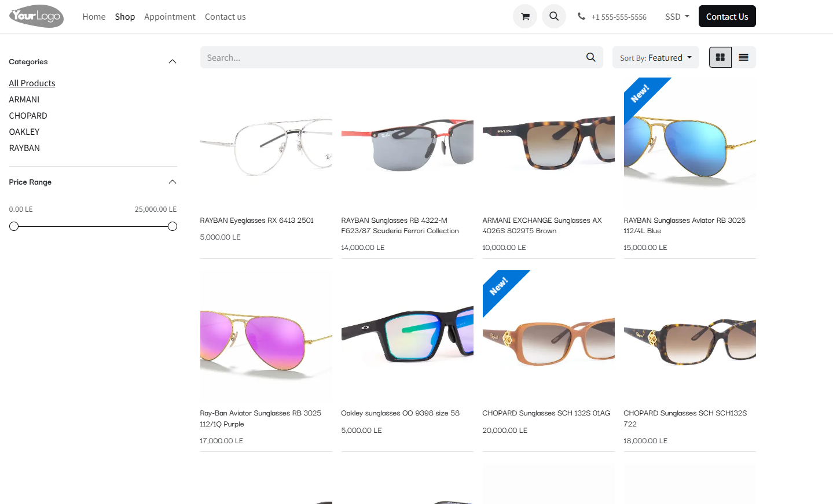This screenshot has height=504, width=833.
Task: Focus the product Search input field
Action: pyautogui.click(x=391, y=57)
